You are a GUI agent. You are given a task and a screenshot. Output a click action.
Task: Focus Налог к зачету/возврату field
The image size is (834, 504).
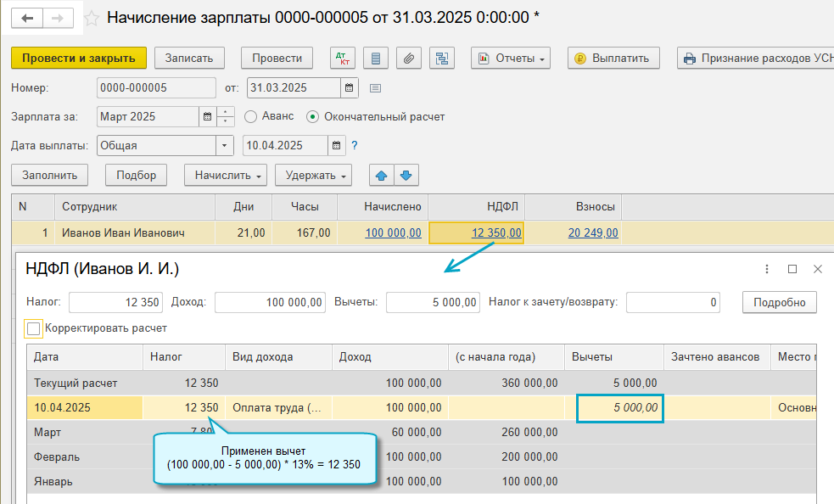[x=674, y=302]
